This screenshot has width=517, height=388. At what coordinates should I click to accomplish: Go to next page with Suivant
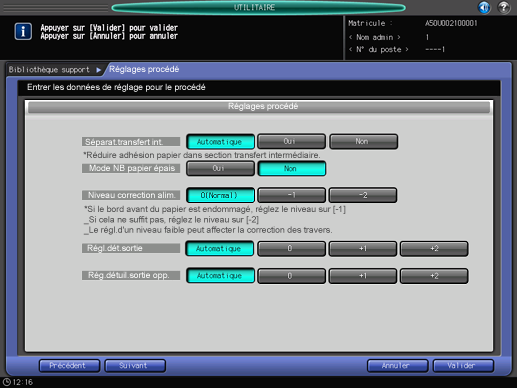point(135,366)
